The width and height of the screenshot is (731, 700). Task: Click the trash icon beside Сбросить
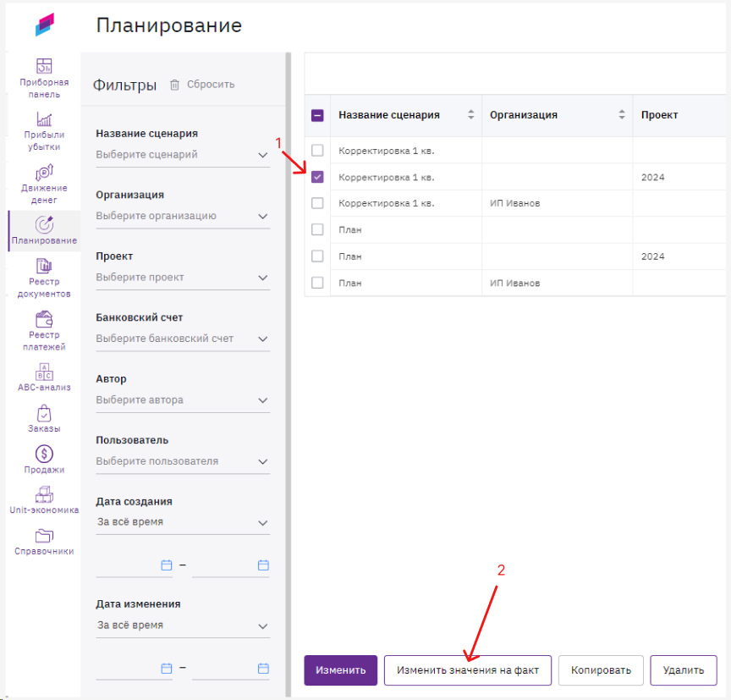click(x=174, y=85)
